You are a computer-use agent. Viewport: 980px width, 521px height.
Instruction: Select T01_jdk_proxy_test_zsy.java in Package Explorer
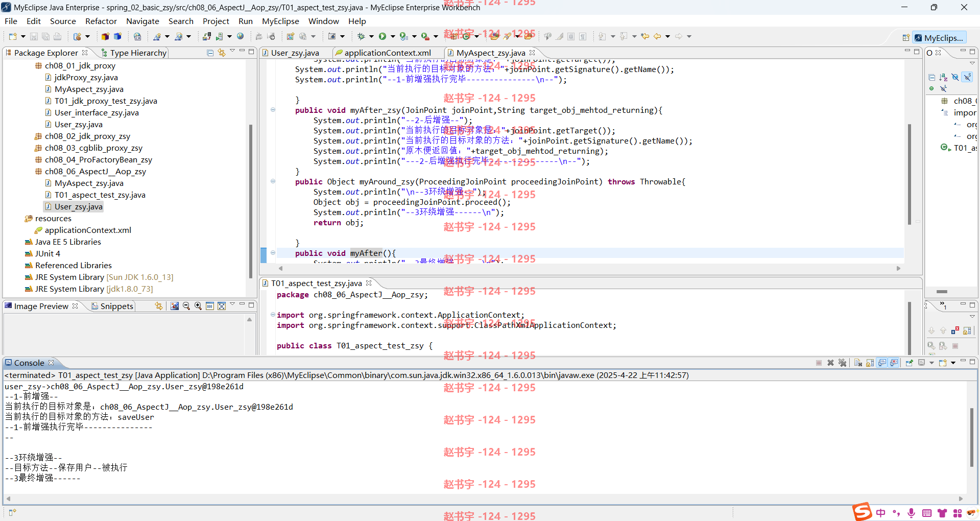tap(106, 101)
